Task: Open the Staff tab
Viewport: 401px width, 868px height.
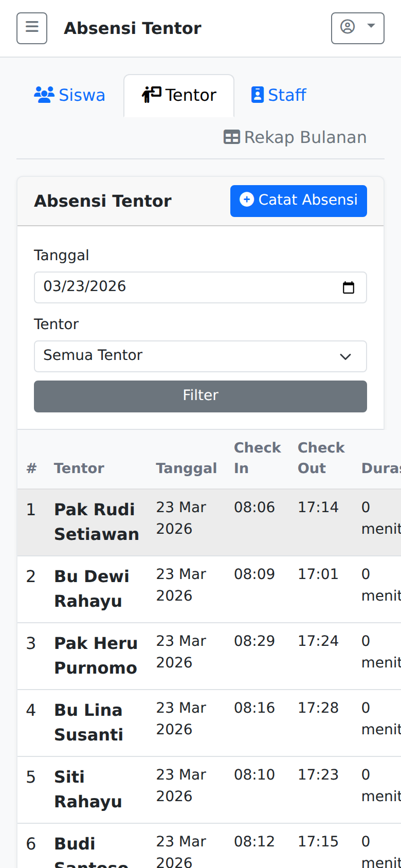Action: (279, 95)
